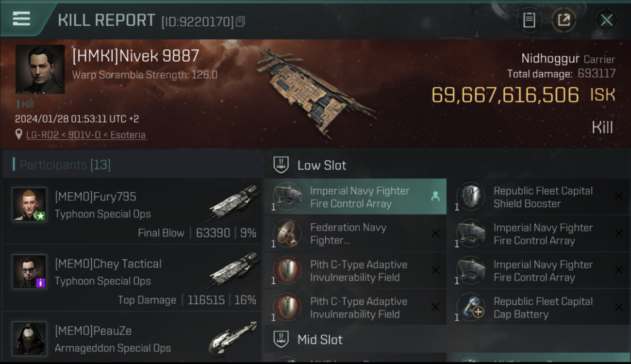Open Fury795's participant portrait
This screenshot has width=631, height=364.
point(30,205)
